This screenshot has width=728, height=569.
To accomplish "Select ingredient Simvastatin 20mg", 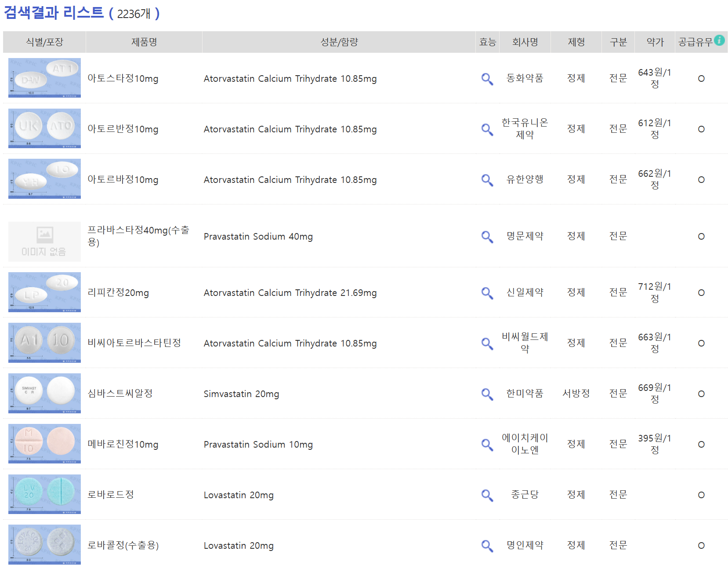I will [241, 394].
